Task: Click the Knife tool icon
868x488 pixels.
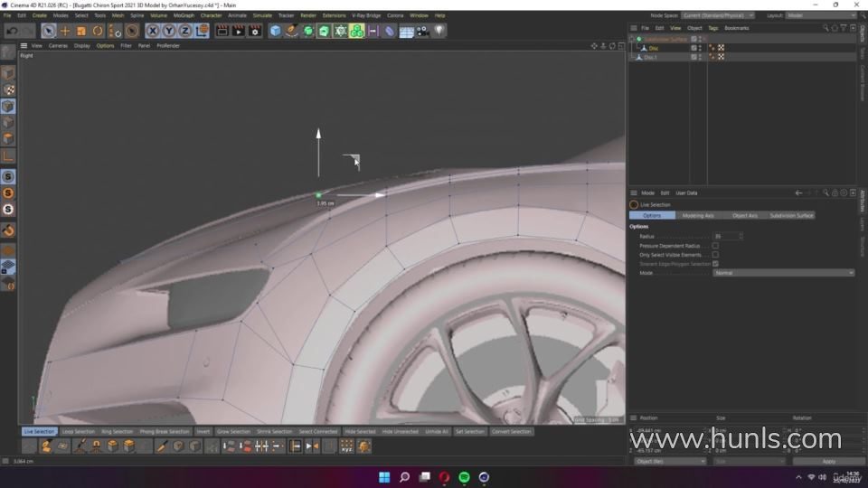Action: 161,446
